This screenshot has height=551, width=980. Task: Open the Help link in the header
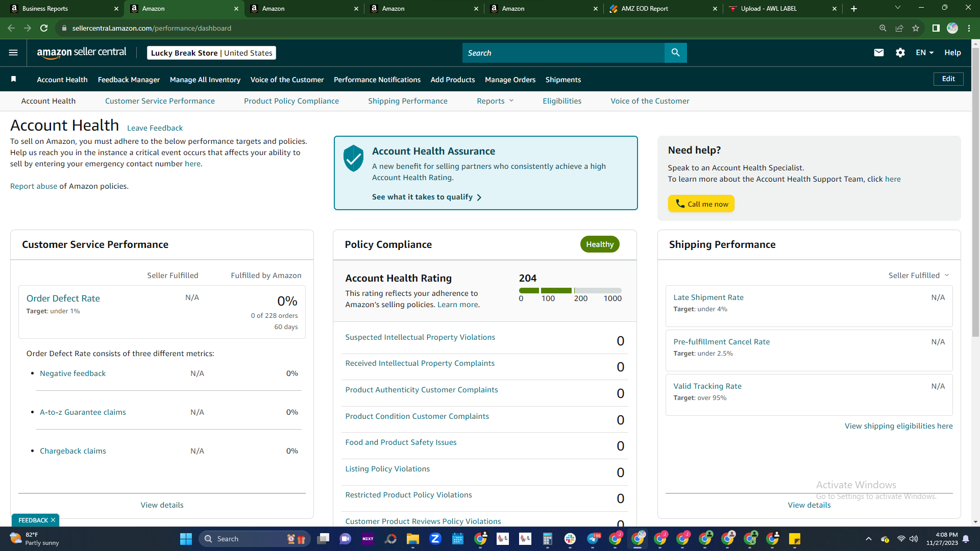952,53
